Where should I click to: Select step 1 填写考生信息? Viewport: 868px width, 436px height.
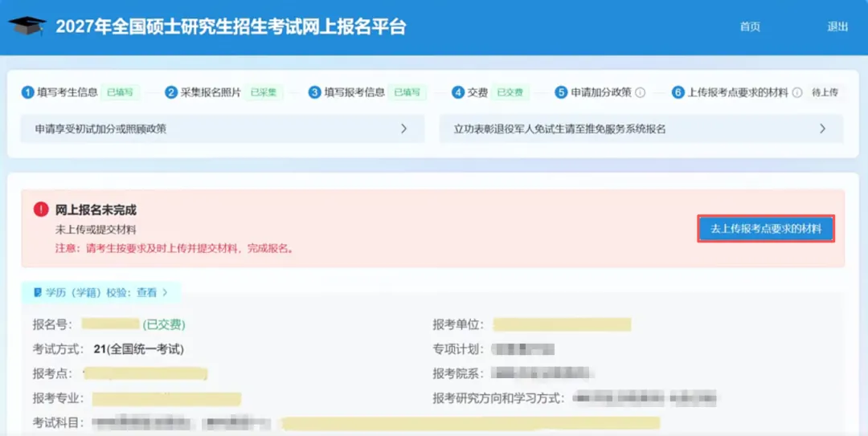59,92
